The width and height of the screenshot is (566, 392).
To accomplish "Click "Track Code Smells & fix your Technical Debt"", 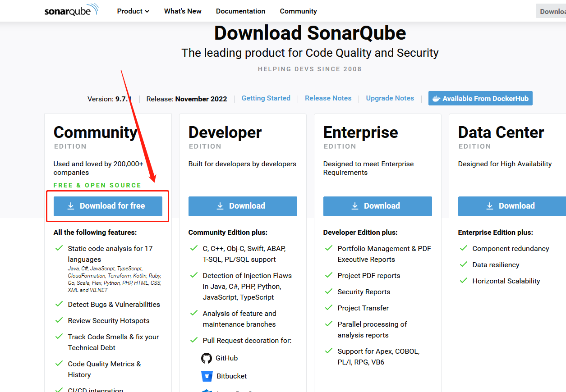I will pos(114,342).
